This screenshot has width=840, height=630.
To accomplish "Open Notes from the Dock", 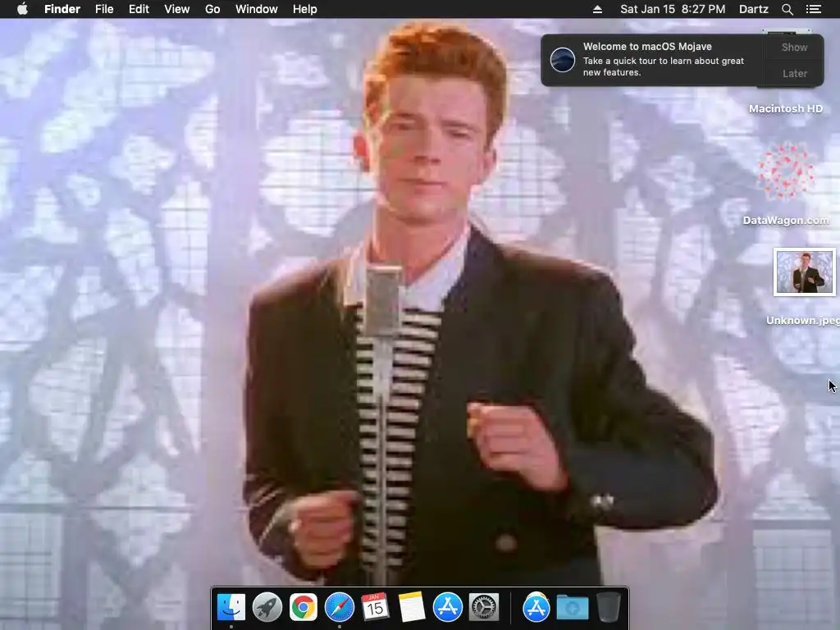I will click(x=412, y=607).
